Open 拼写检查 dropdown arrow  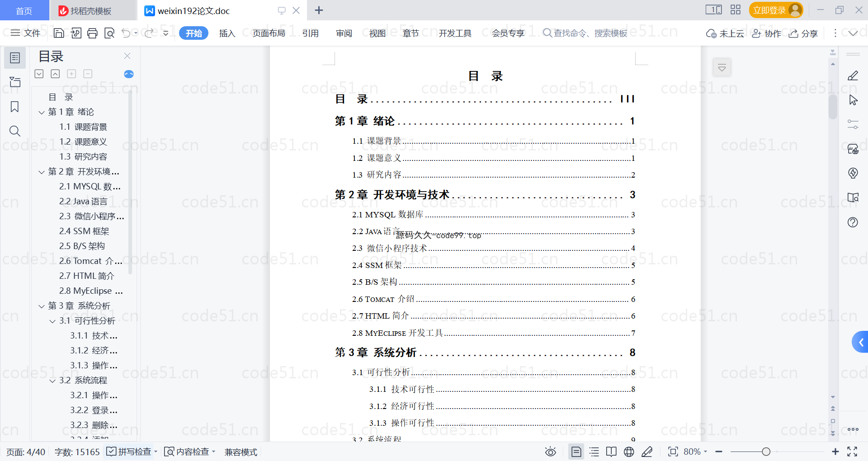point(156,452)
